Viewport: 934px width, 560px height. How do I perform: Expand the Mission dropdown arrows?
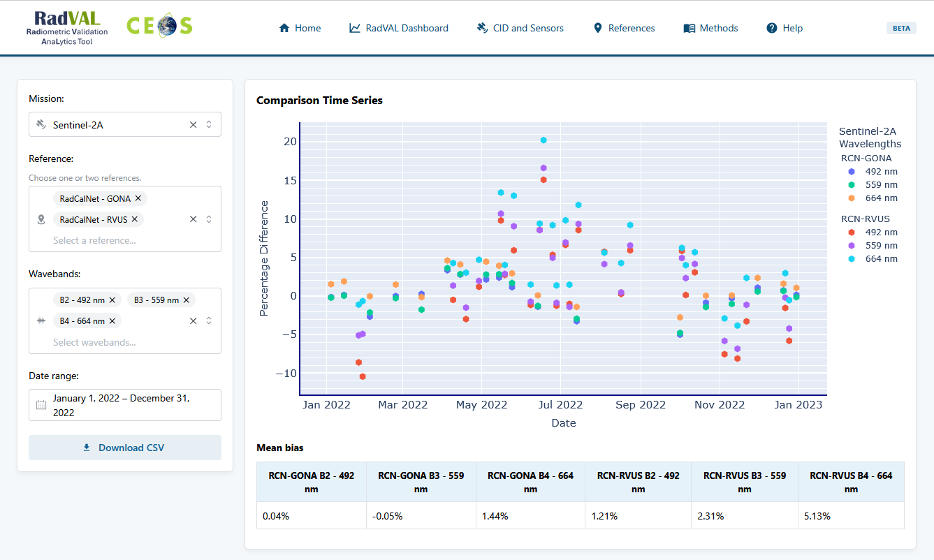[x=208, y=125]
